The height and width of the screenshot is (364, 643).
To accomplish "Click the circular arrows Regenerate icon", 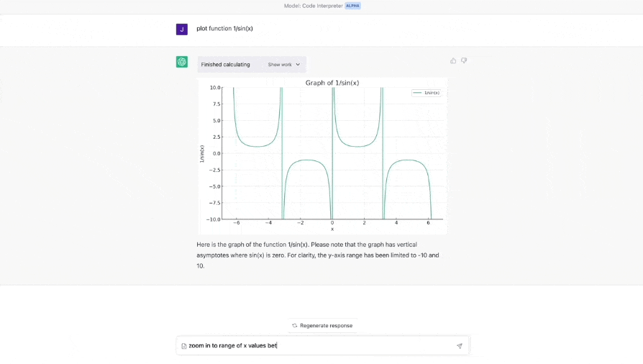I will (295, 326).
